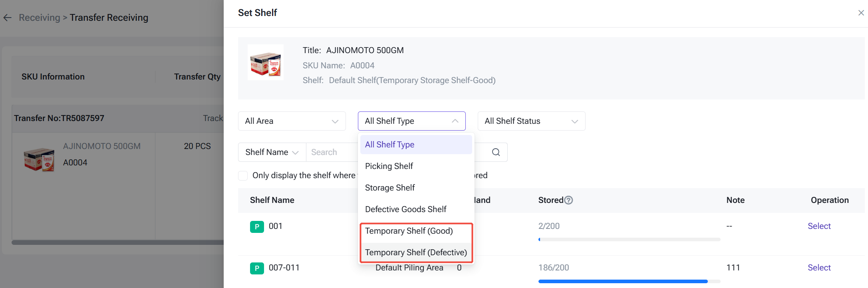Viewport: 868px width, 288px height.
Task: Click the 20 PCS transfer quantity
Action: pyautogui.click(x=197, y=146)
